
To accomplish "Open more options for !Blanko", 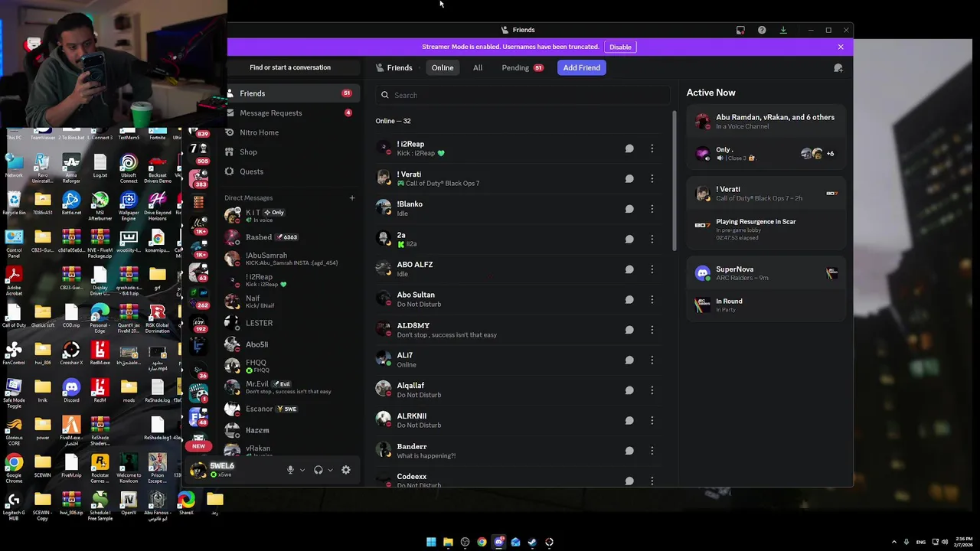I will (x=652, y=209).
